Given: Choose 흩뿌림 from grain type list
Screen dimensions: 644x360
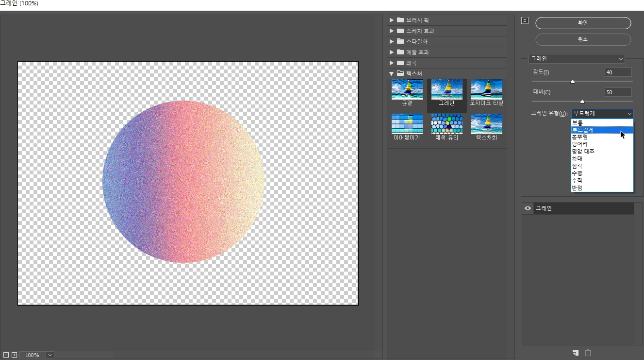Looking at the screenshot, I should [602, 137].
